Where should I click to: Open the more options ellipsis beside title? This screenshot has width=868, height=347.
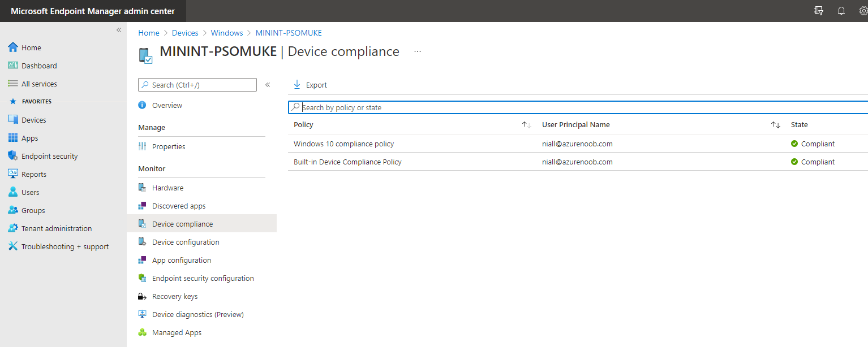(418, 51)
